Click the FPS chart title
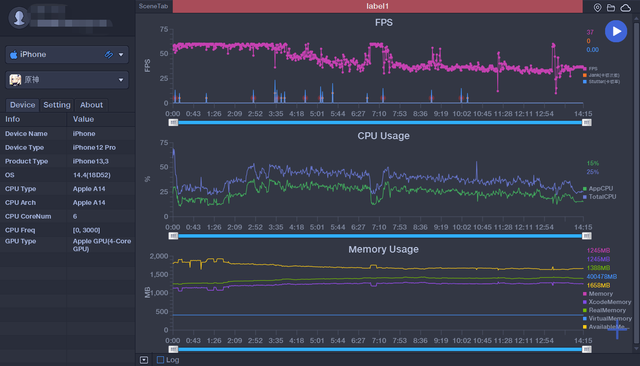The width and height of the screenshot is (640, 366). [x=384, y=22]
